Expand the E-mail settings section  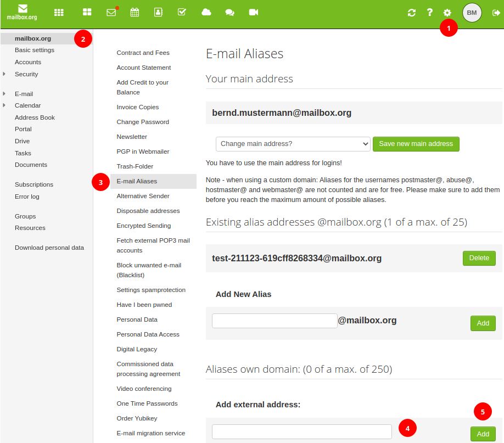(4, 94)
